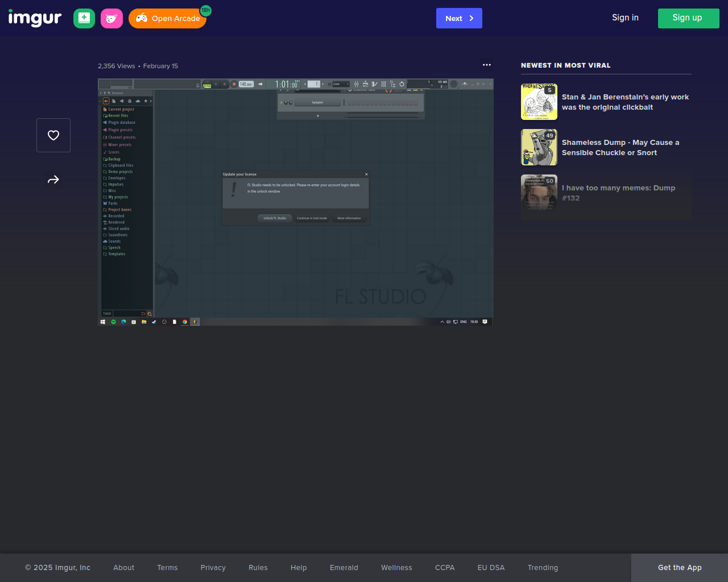Open the Terms footer link
The width and height of the screenshot is (728, 582).
point(167,568)
